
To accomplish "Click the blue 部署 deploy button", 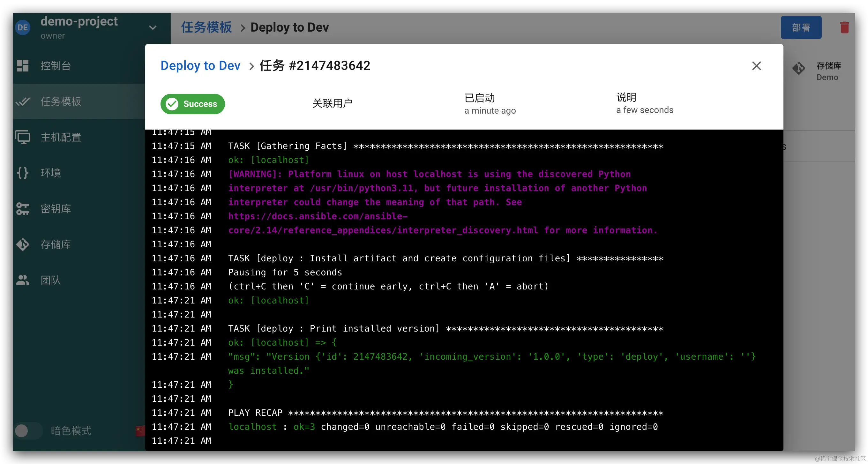I will 801,27.
